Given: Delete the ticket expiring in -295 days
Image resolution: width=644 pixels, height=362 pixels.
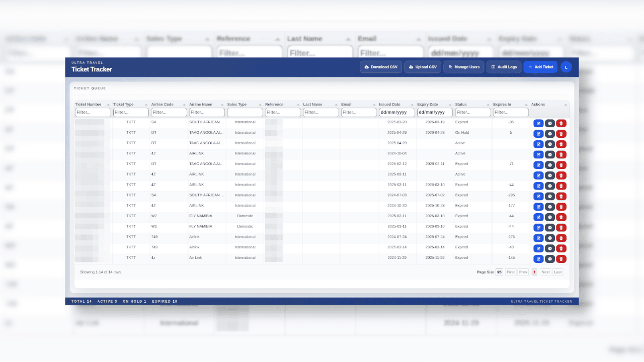Looking at the screenshot, I should click(x=561, y=196).
